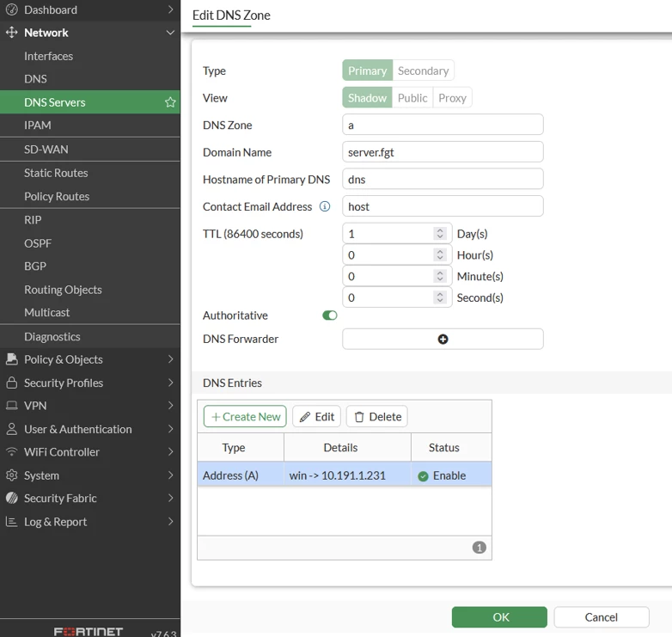
Task: Adjust the TTL Hour(s) stepper arrows
Action: click(x=440, y=254)
